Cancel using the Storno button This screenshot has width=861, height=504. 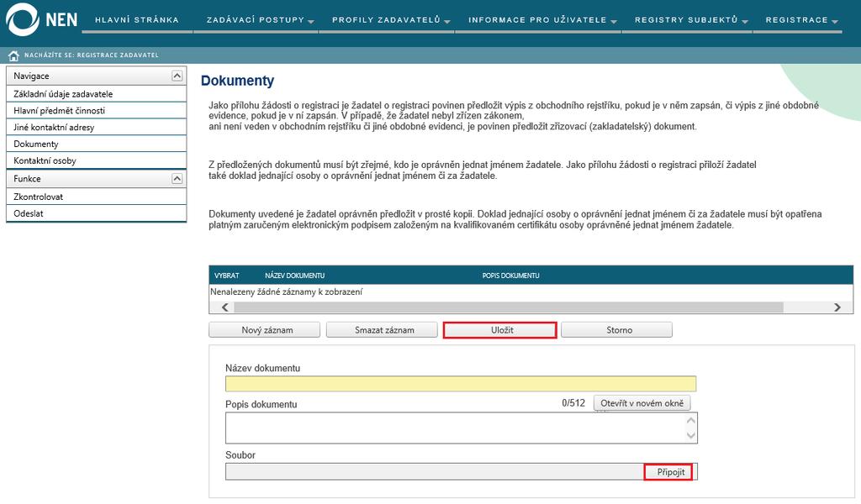tap(616, 329)
